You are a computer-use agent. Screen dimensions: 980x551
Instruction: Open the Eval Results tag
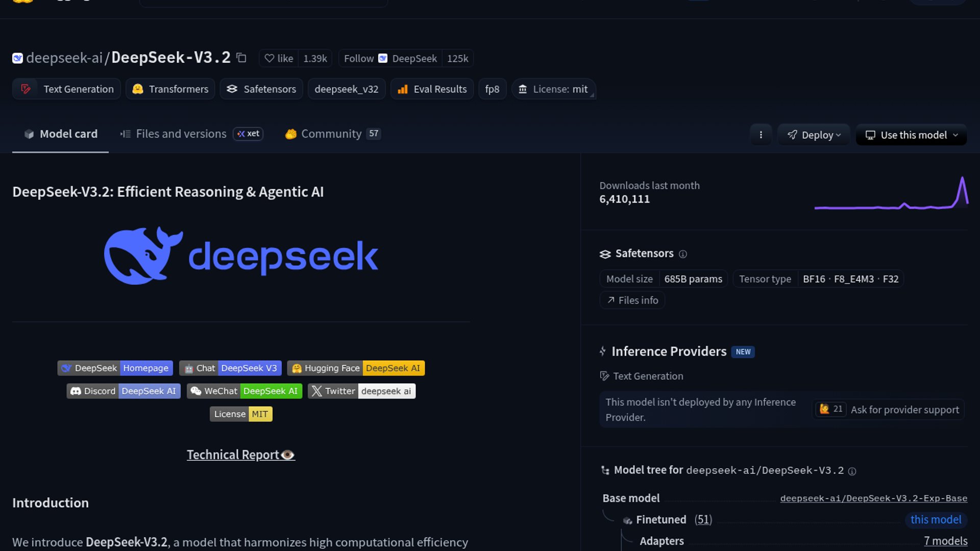432,89
